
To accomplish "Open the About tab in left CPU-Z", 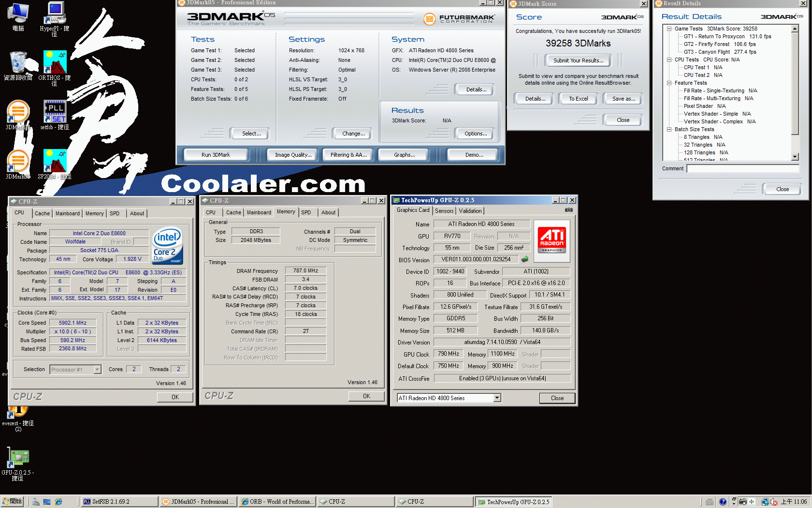I will click(x=137, y=213).
